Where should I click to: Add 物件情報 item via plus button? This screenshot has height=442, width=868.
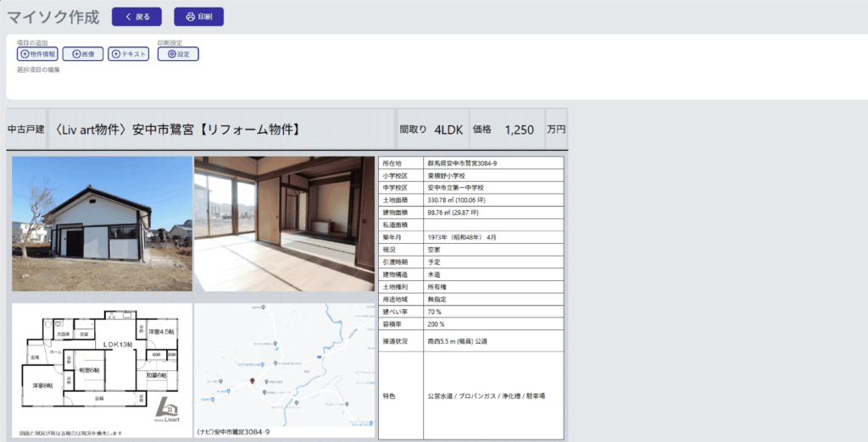24,54
